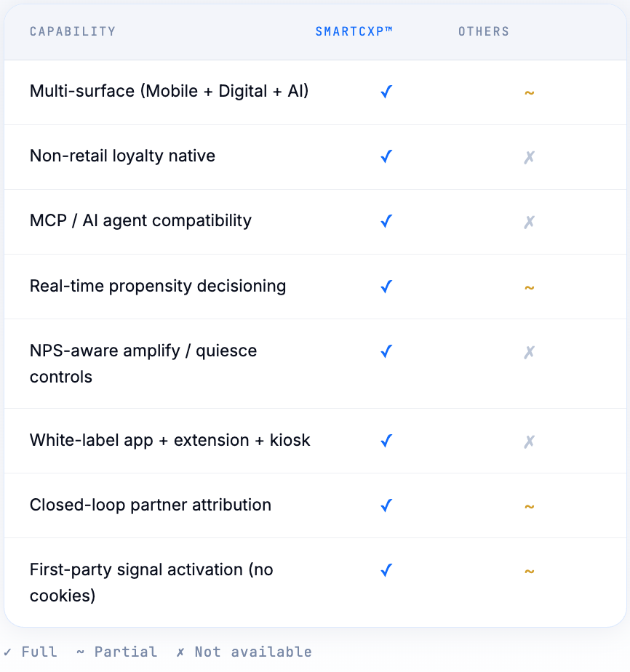630x672 pixels.
Task: Select the OTHERS column header
Action: click(x=484, y=31)
